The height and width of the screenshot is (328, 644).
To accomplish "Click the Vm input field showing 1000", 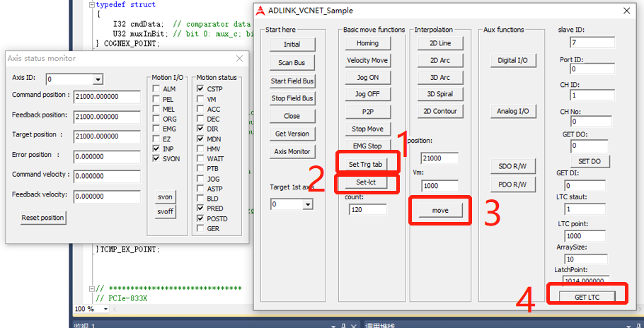I will pyautogui.click(x=439, y=186).
